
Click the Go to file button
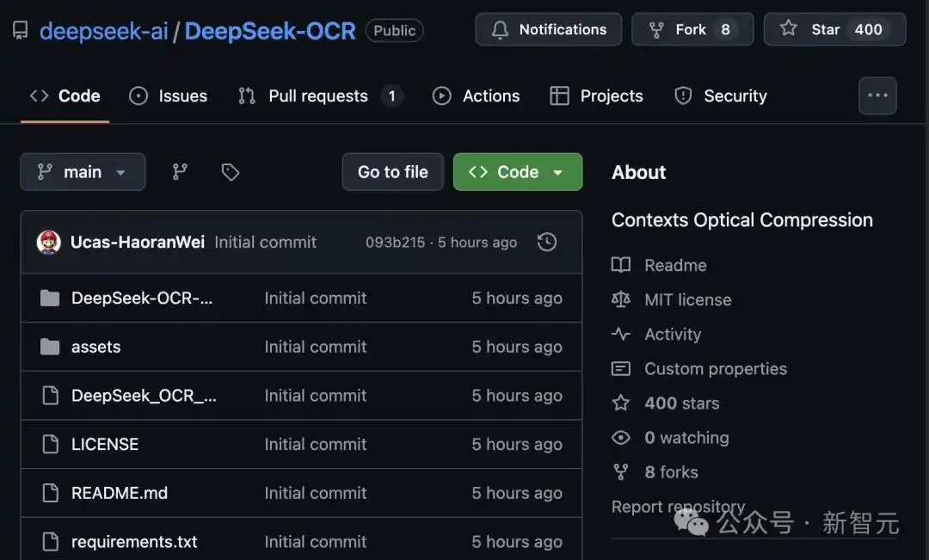(x=392, y=171)
